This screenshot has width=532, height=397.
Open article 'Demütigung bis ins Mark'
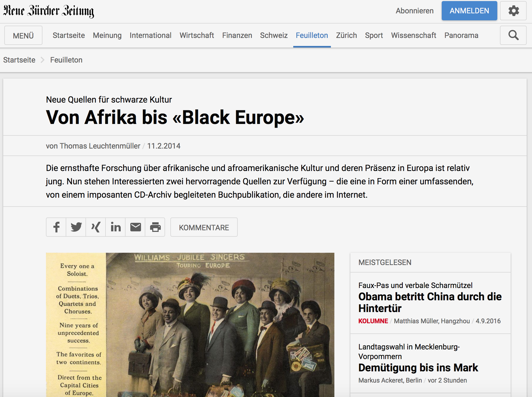418,368
